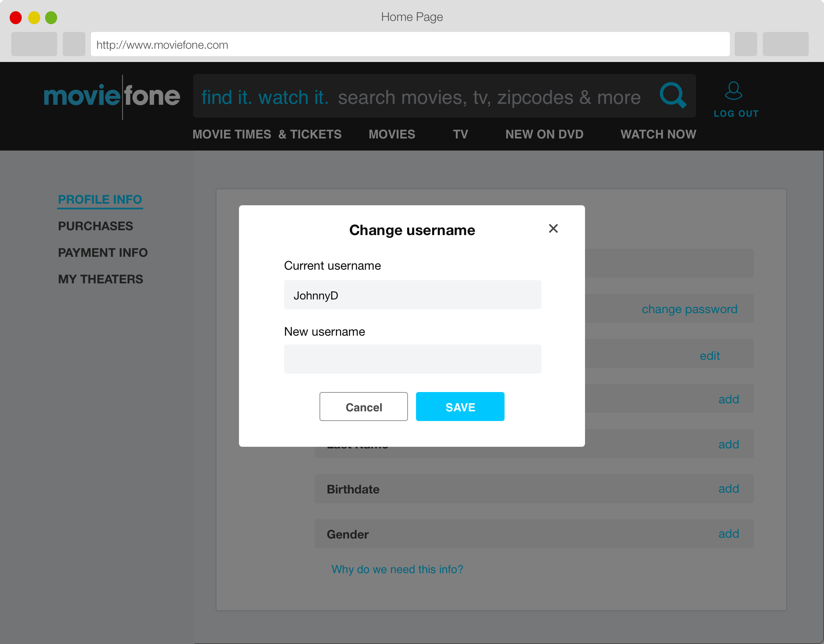Click the magnifying glass search icon

point(673,95)
